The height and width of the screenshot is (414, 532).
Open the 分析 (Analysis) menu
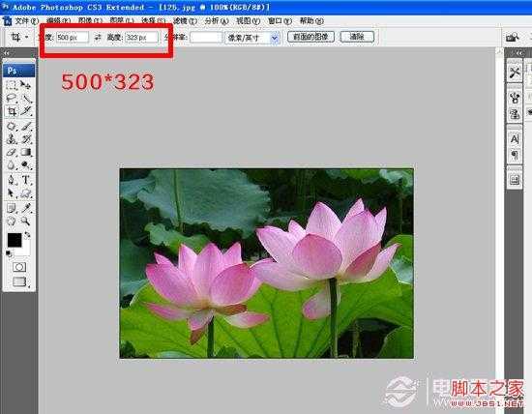point(217,21)
